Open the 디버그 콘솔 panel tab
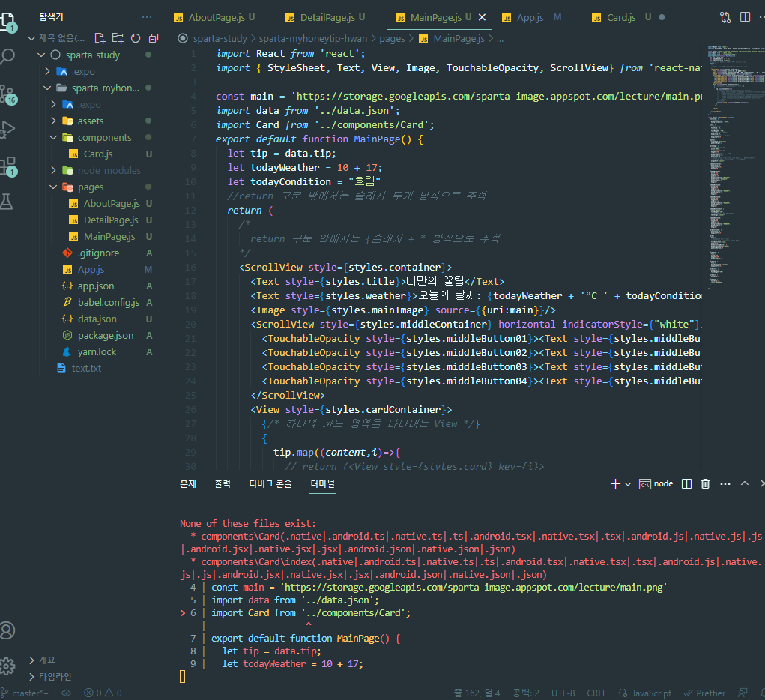The height and width of the screenshot is (700, 765). point(270,483)
